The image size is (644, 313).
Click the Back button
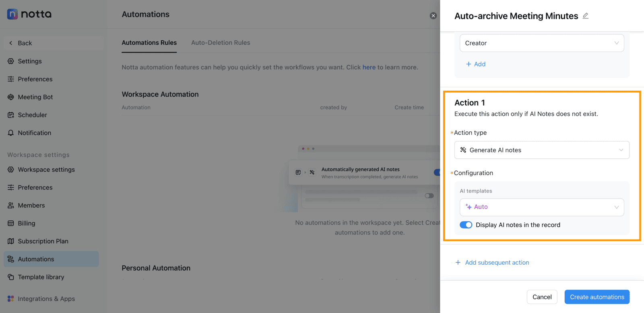[x=54, y=43]
